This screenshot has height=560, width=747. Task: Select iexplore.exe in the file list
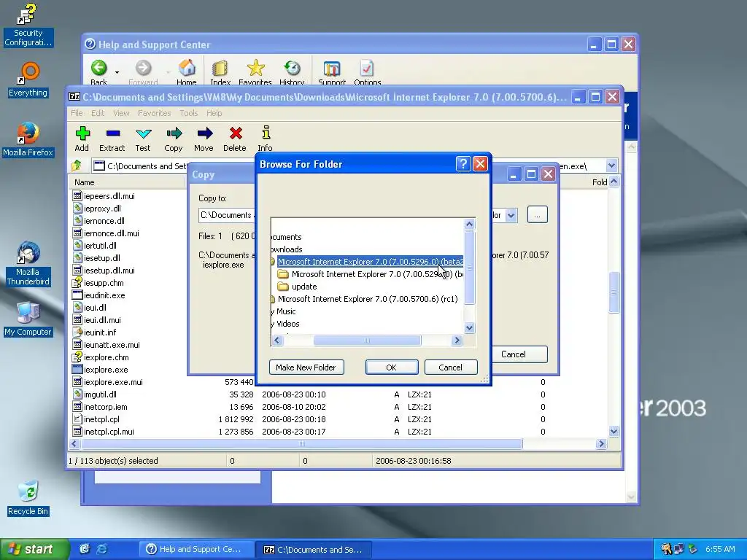(101, 370)
